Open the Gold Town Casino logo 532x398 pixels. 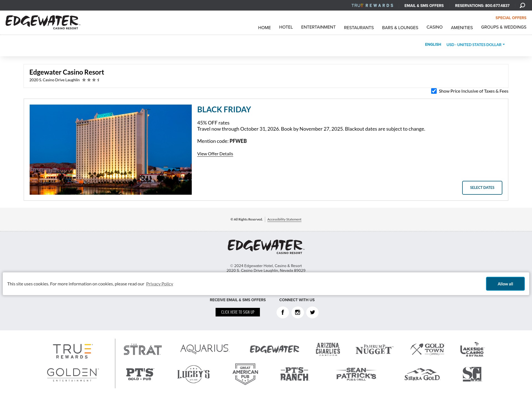(x=427, y=349)
